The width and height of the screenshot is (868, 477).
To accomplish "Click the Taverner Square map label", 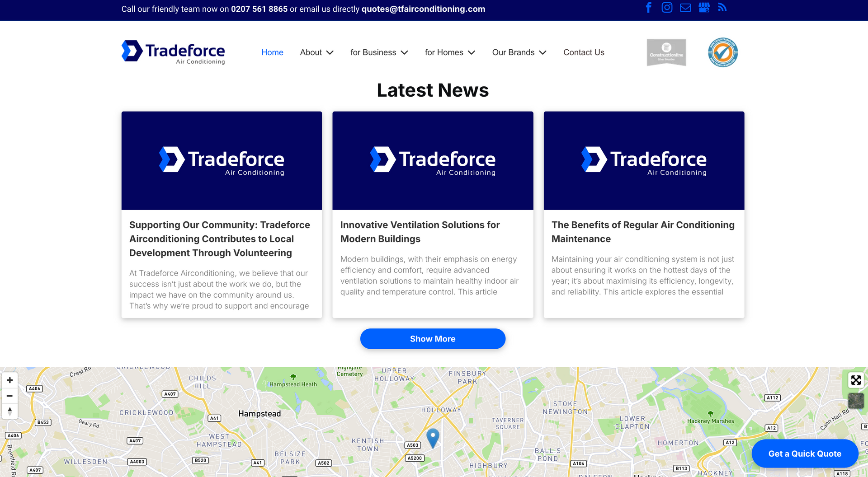I will point(508,423).
